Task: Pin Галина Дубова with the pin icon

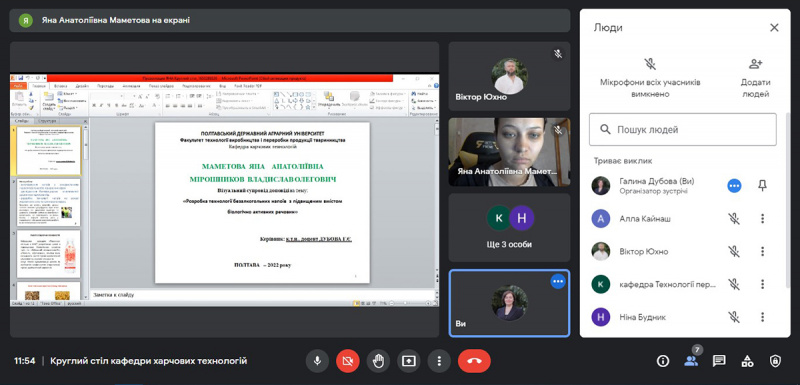Action: (x=762, y=186)
